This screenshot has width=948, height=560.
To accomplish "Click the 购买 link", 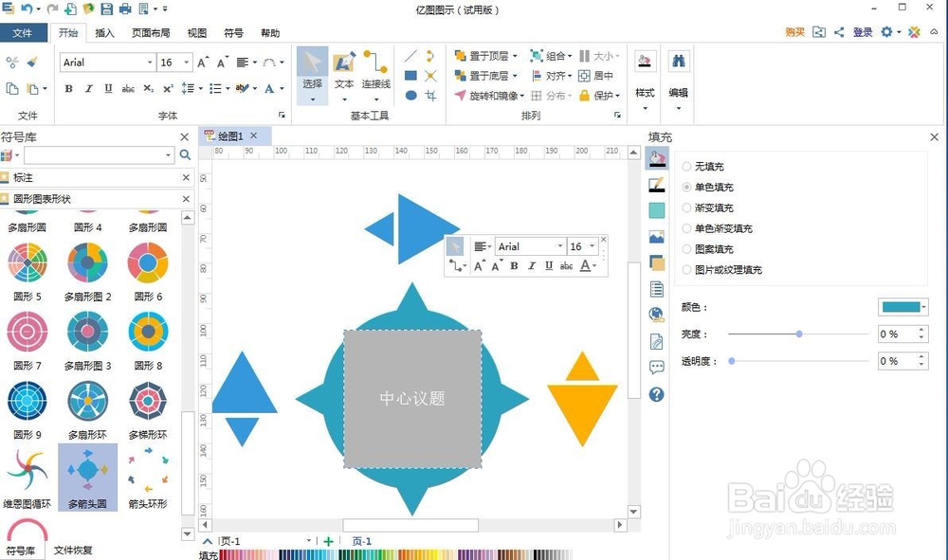I will [x=795, y=32].
